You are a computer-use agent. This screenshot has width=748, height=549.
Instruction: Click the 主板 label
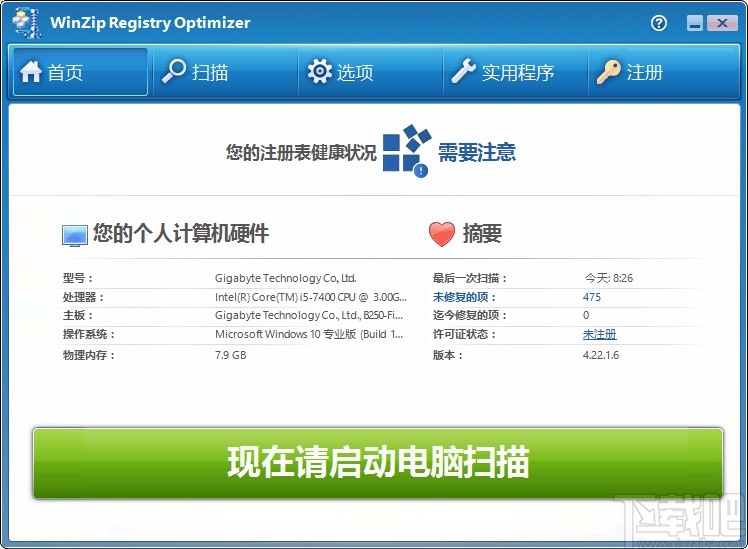point(78,315)
